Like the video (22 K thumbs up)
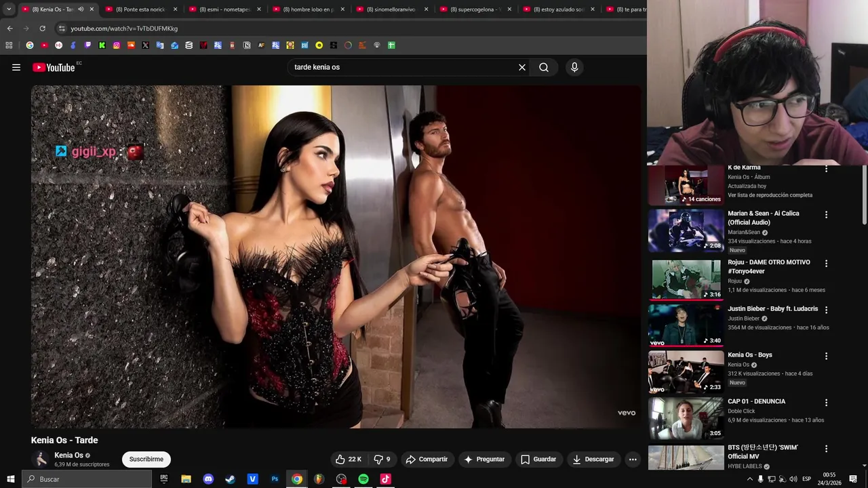This screenshot has width=868, height=488. 349,459
